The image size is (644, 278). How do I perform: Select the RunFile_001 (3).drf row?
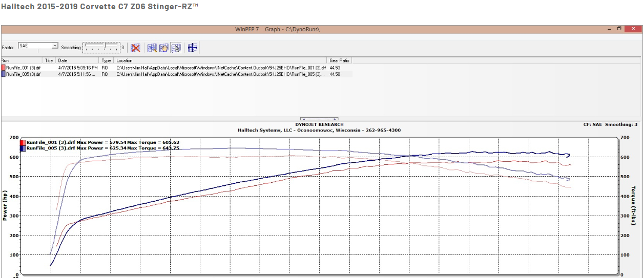point(177,68)
